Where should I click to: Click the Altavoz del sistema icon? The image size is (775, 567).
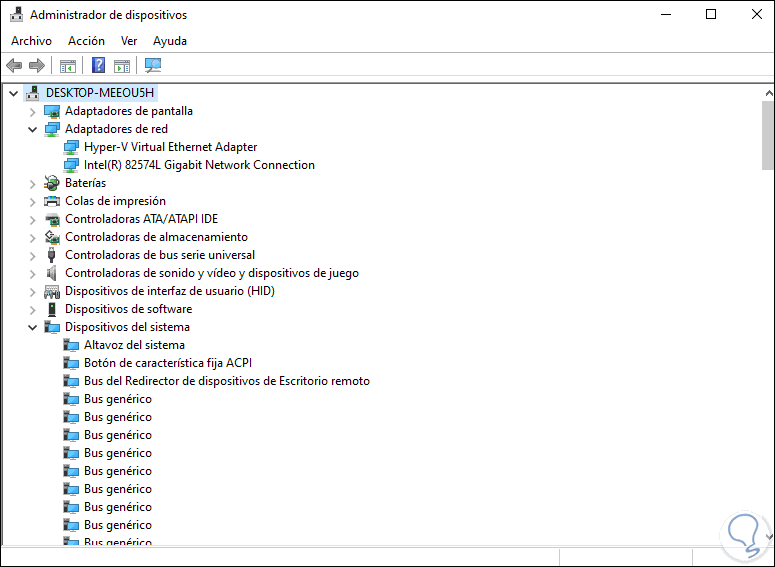click(71, 345)
